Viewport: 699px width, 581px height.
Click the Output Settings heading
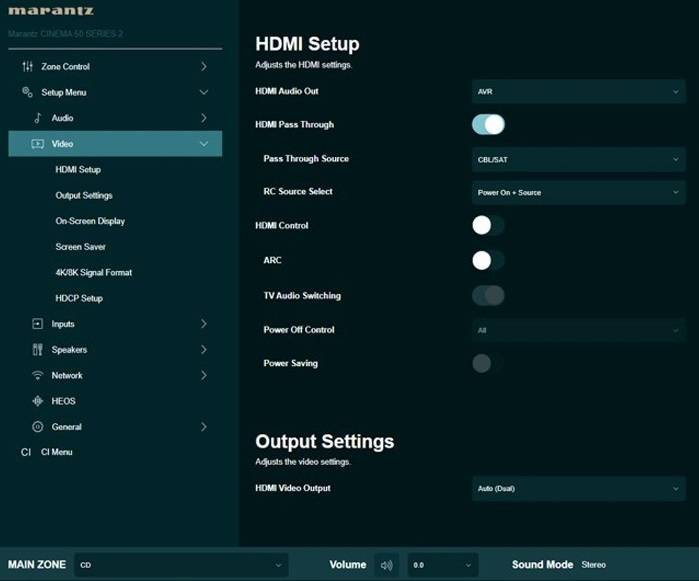click(325, 441)
